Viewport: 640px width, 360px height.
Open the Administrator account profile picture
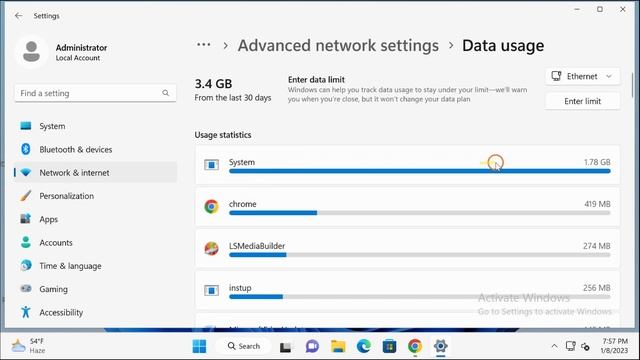pos(31,52)
